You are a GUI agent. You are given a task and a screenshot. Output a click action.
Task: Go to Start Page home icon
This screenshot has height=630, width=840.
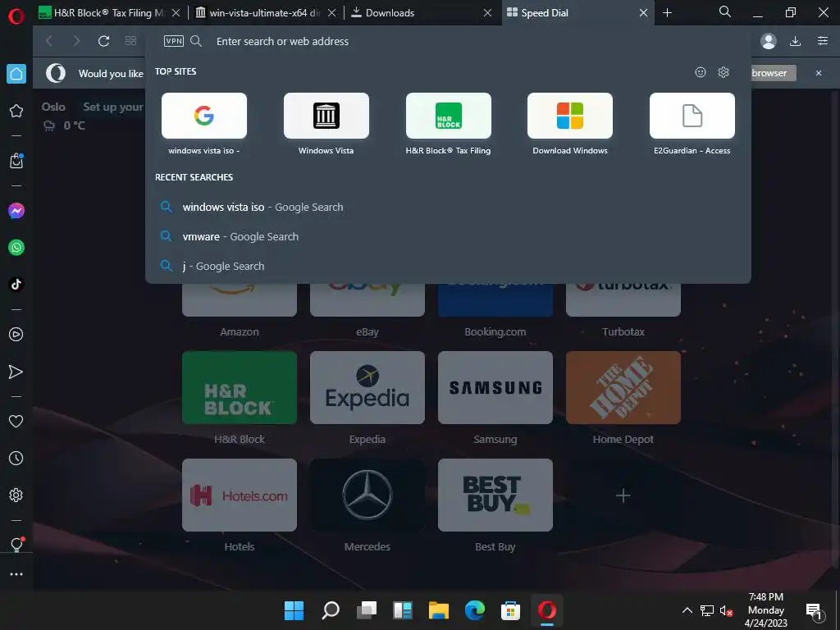coord(16,74)
